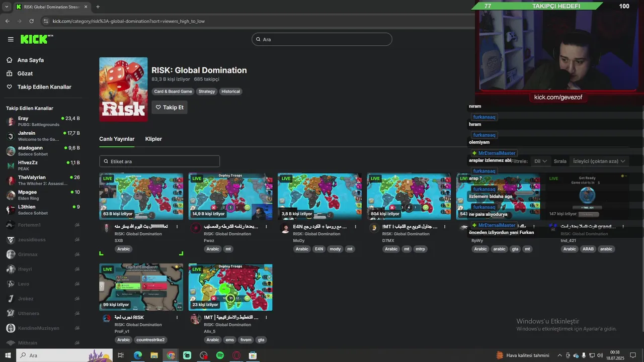644x362 pixels.
Task: Open more options for tnd_421 stream card
Action: click(623, 227)
